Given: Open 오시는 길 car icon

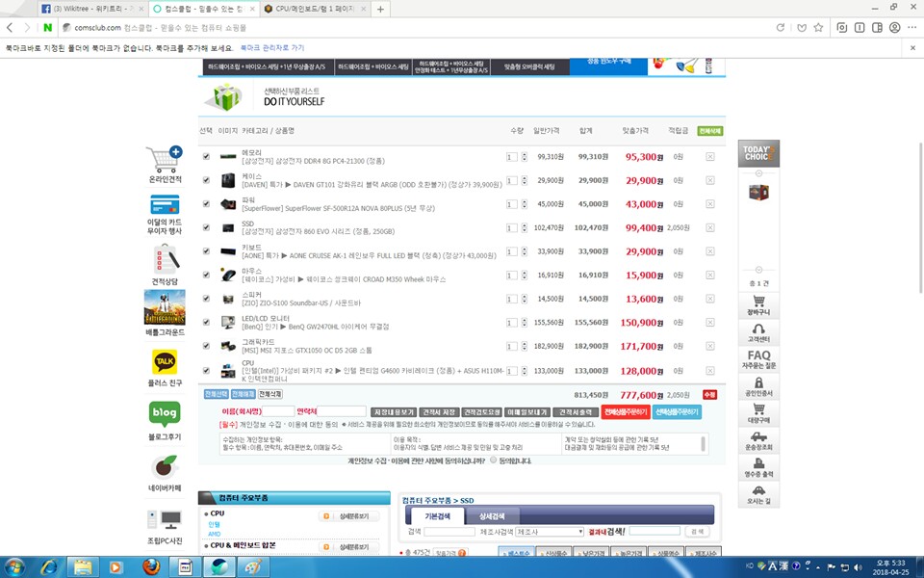Looking at the screenshot, I should [x=759, y=495].
